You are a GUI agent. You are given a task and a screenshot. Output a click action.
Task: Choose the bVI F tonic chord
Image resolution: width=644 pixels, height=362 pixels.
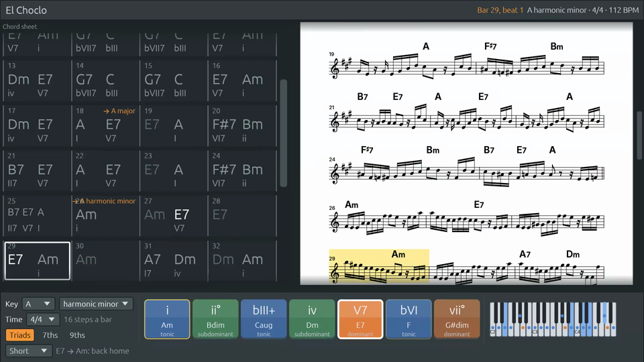(x=409, y=319)
